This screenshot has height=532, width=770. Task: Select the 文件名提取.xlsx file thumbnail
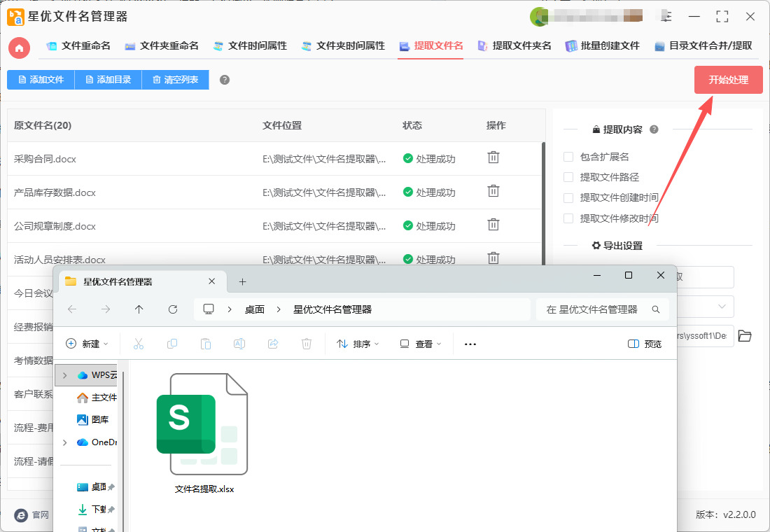(204, 427)
